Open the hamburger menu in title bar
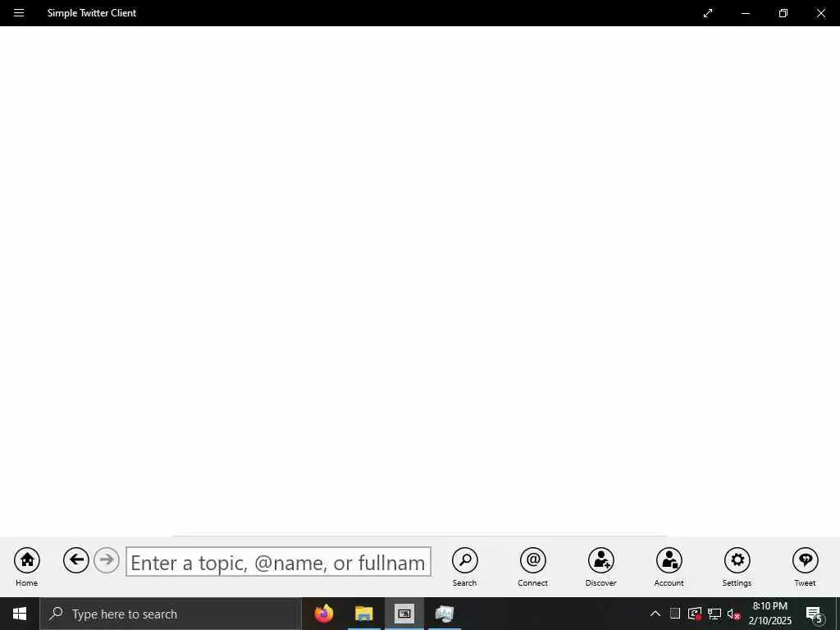Image resolution: width=840 pixels, height=630 pixels. click(x=19, y=13)
